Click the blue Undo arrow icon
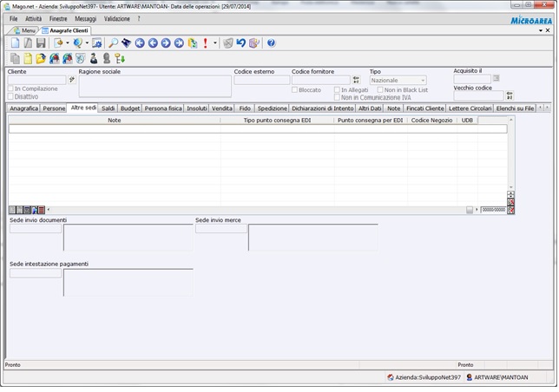 click(240, 42)
